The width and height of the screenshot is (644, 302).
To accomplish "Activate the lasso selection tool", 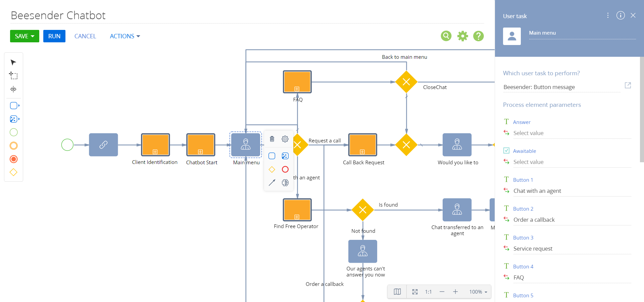I will coord(13,76).
